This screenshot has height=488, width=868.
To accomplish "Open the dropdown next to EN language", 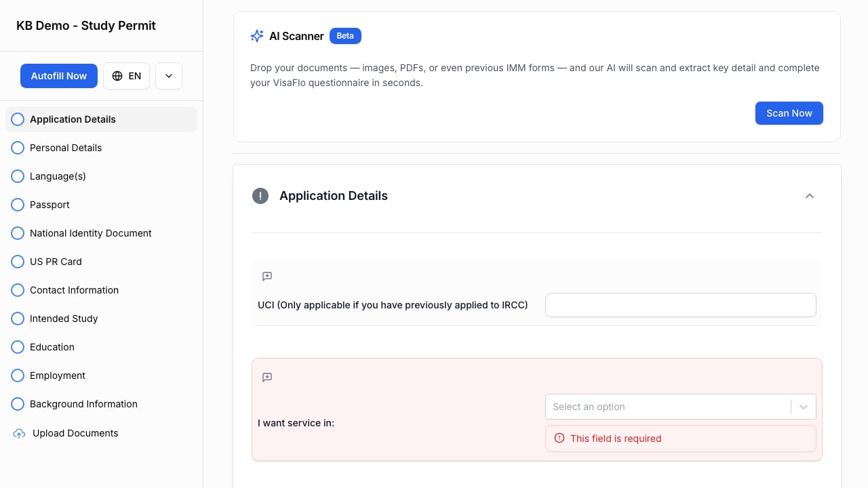I will tap(169, 76).
